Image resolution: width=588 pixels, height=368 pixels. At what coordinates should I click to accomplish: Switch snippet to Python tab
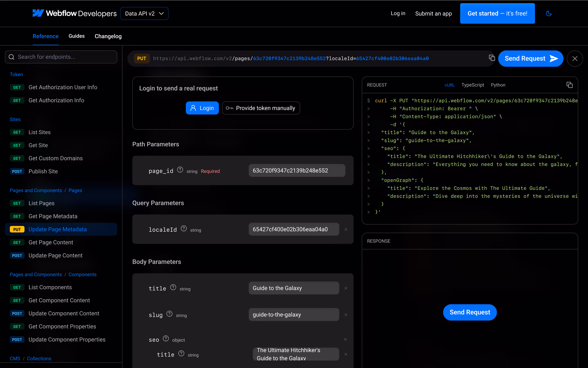coord(498,85)
